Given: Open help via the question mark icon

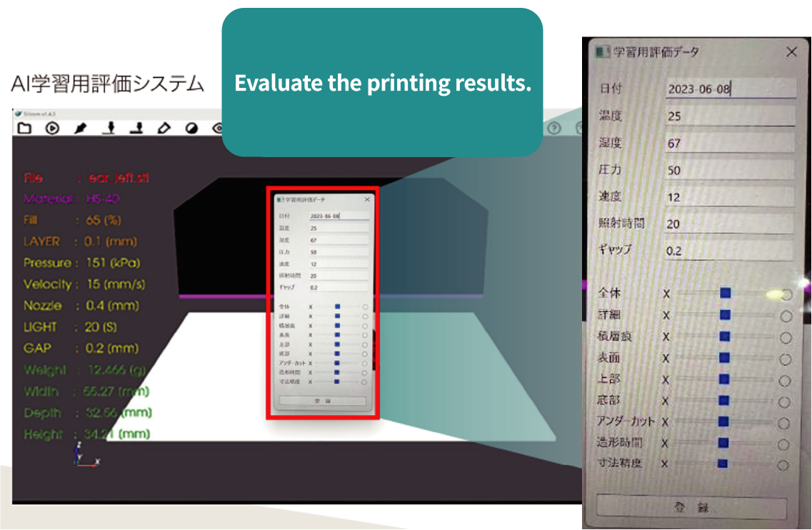Looking at the screenshot, I should tap(554, 129).
